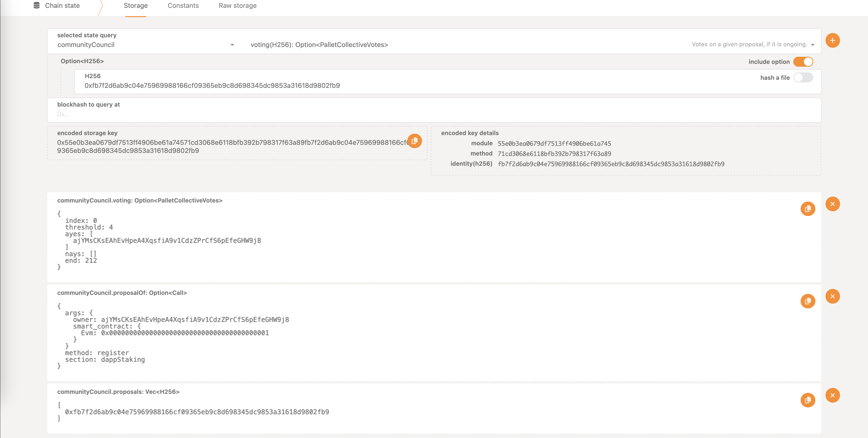Remove the communityCouncil.proposalOf result
The height and width of the screenshot is (438, 868).
[x=832, y=296]
